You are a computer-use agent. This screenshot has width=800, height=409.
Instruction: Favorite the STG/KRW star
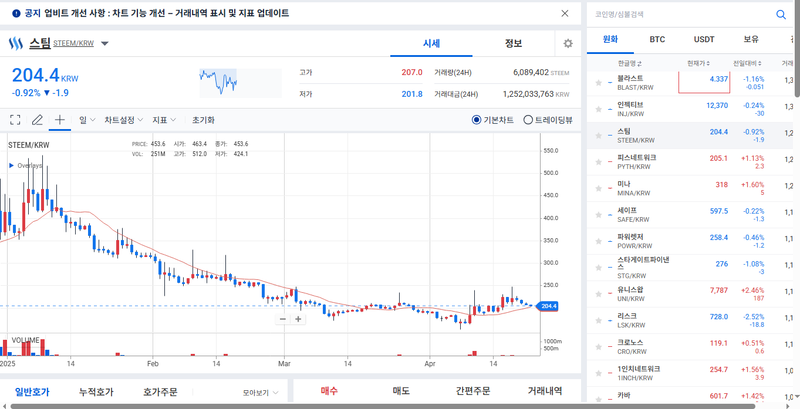599,268
